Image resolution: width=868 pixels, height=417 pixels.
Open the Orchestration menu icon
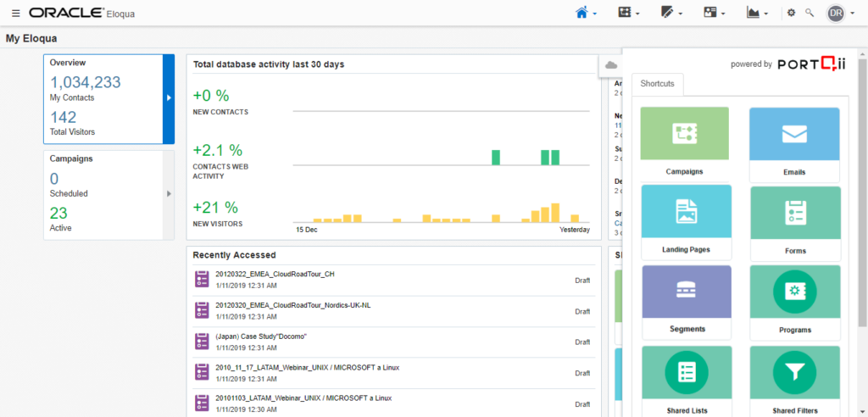tap(625, 12)
